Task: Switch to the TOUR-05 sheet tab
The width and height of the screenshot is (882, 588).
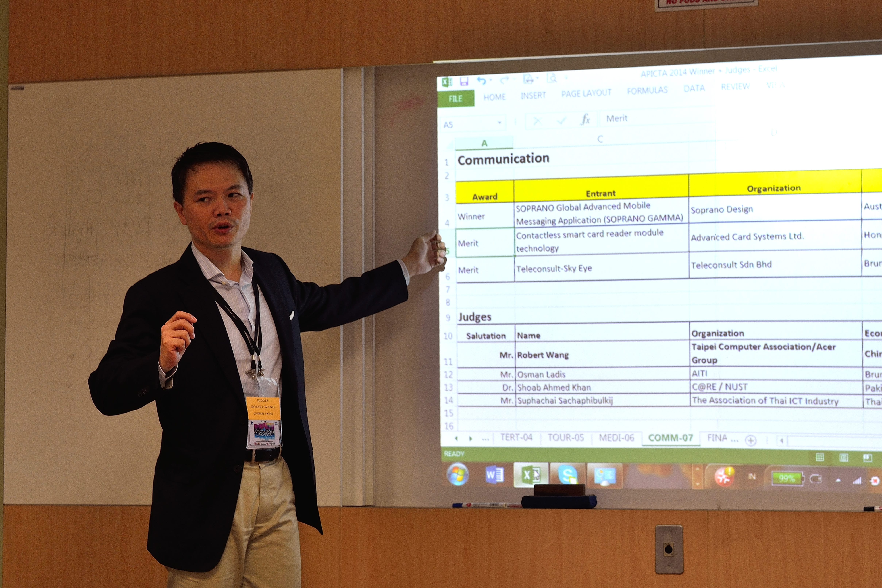Action: click(566, 437)
